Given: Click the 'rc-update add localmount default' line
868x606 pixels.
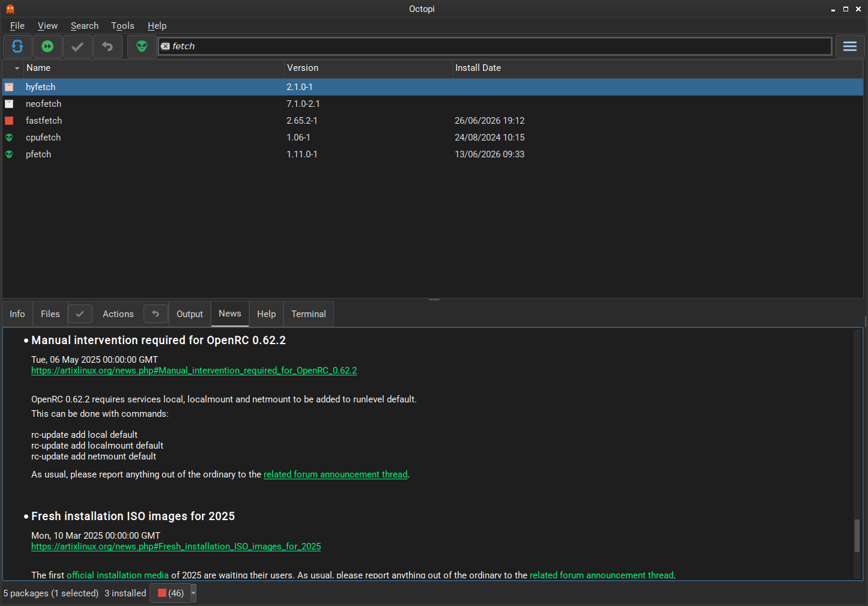Looking at the screenshot, I should (97, 446).
